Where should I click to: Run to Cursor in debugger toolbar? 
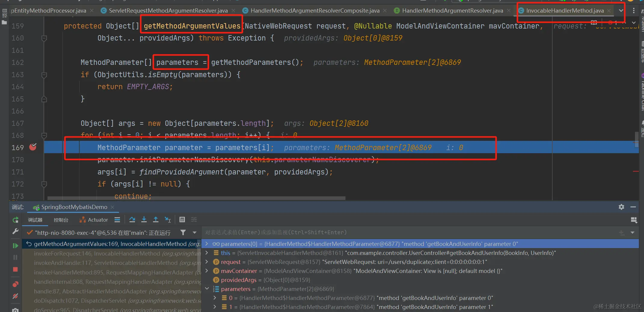tap(168, 220)
